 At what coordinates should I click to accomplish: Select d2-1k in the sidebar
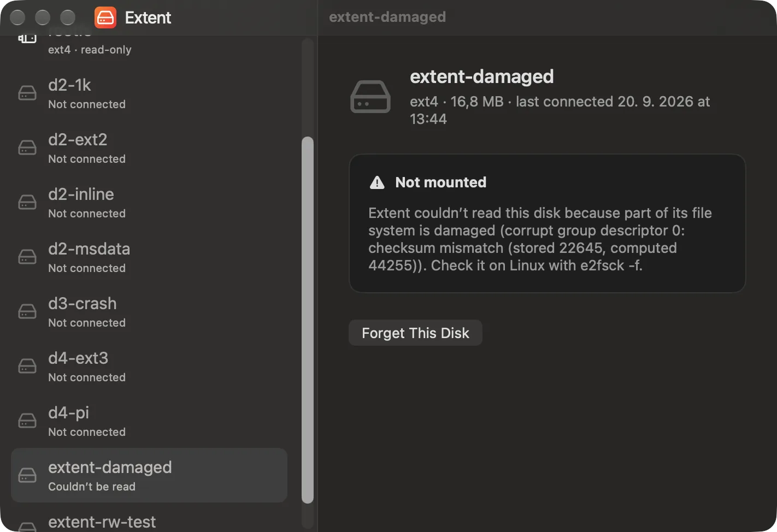tap(149, 93)
